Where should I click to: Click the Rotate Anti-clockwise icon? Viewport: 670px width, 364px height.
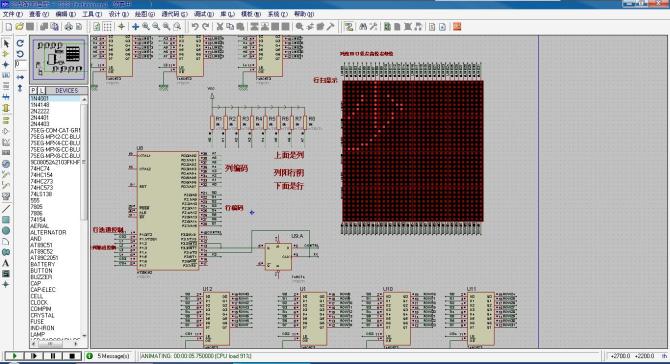point(20,54)
